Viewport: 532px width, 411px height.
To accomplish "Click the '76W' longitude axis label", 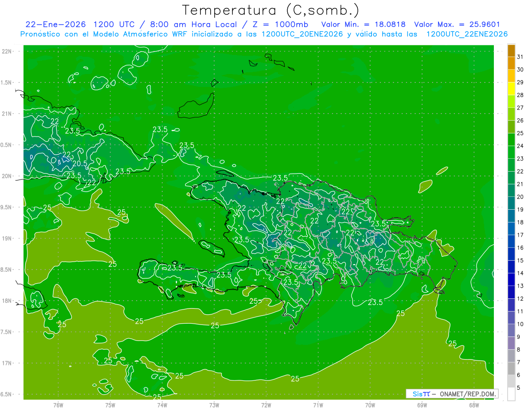I will 58,405.
